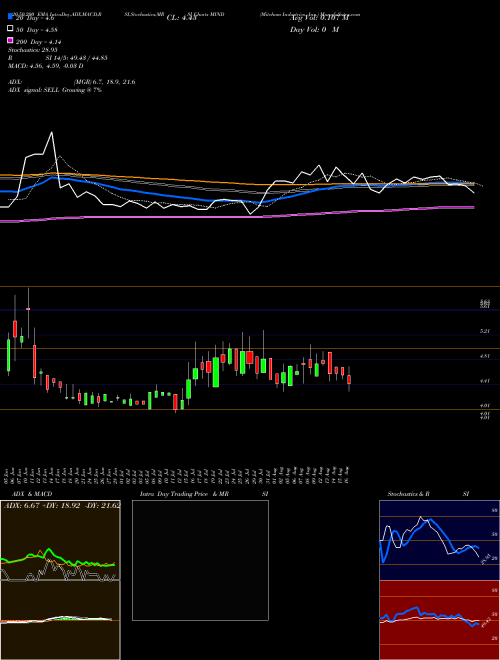Select the '50 Day - 4.58' label
This screenshot has height=660, width=500.
pos(37,30)
